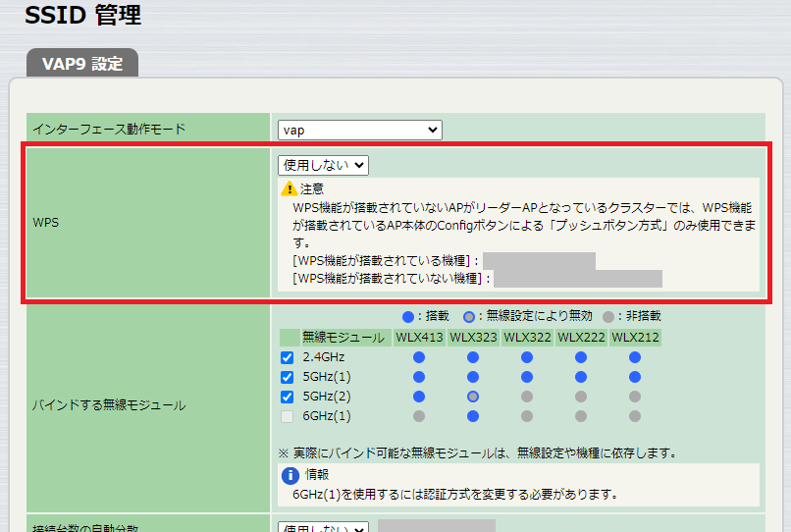The width and height of the screenshot is (791, 532).
Task: Click the 無線設定により無効 legend dot
Action: 469,316
